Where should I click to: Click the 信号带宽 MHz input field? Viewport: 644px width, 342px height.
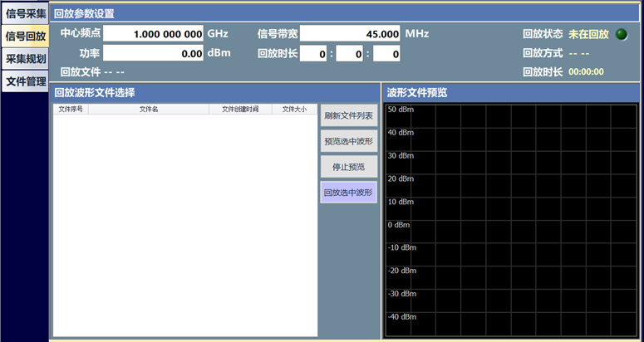[350, 34]
